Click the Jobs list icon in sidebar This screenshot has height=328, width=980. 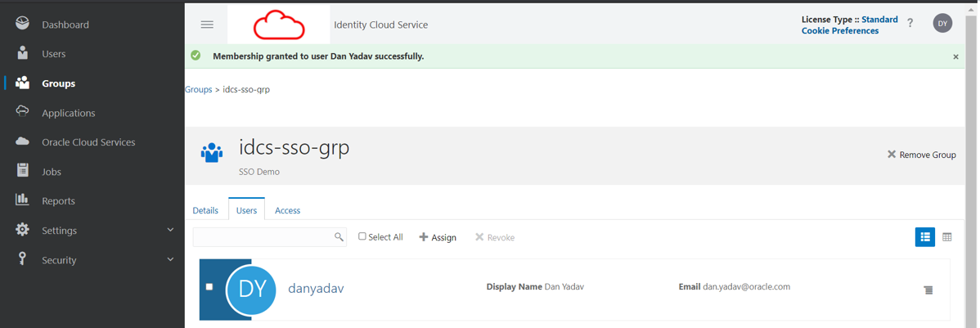coord(23,171)
